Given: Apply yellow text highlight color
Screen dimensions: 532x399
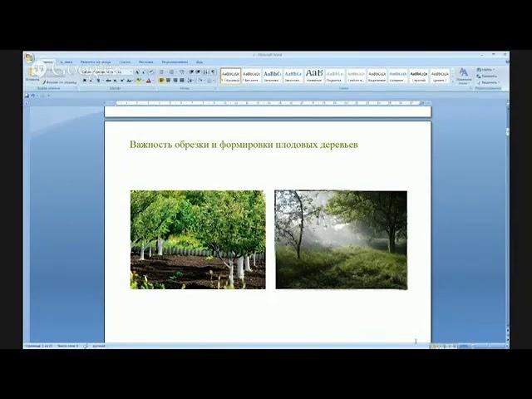Looking at the screenshot, I should coord(139,81).
